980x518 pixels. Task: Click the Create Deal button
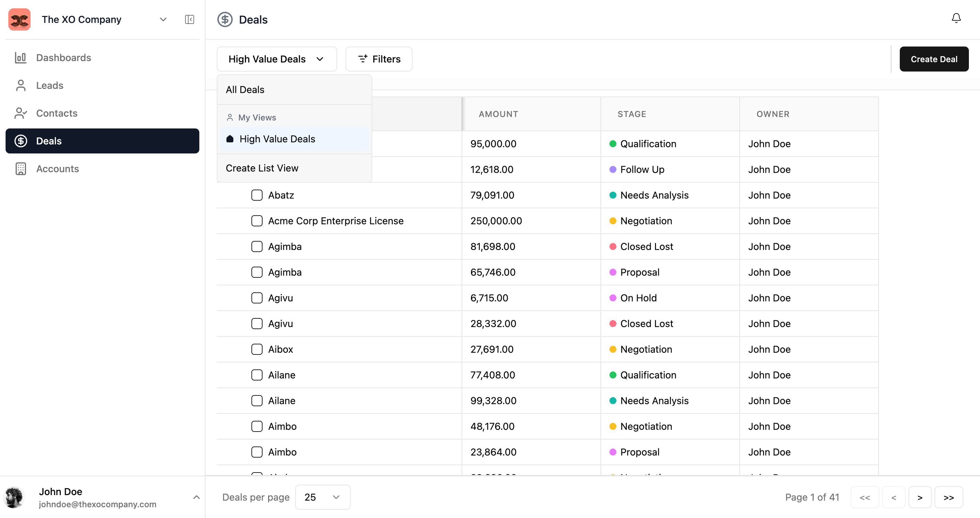pyautogui.click(x=934, y=59)
